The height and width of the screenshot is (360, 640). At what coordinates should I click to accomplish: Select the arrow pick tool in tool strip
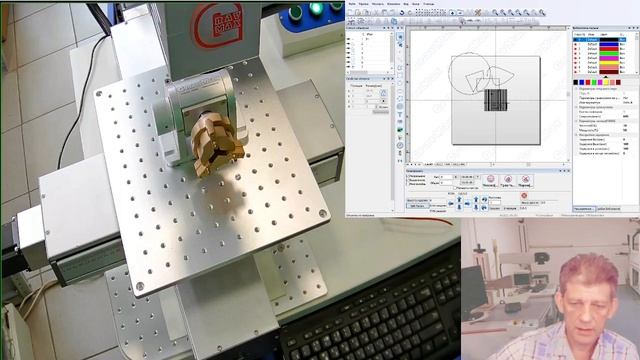click(400, 37)
